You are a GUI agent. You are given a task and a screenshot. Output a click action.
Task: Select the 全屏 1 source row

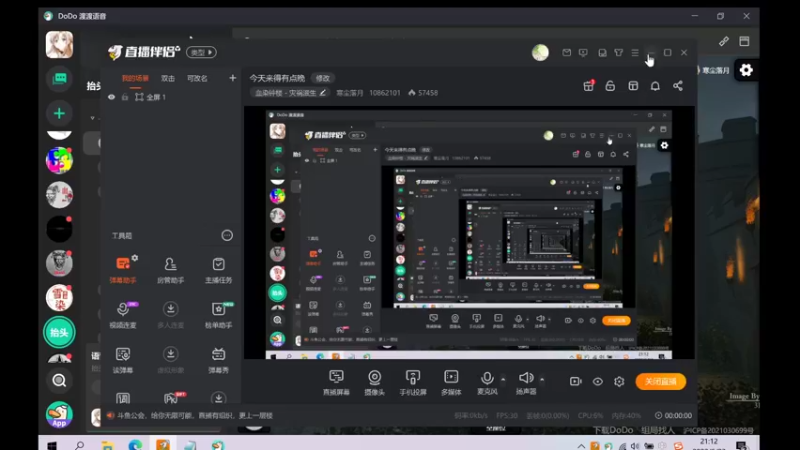pyautogui.click(x=170, y=97)
